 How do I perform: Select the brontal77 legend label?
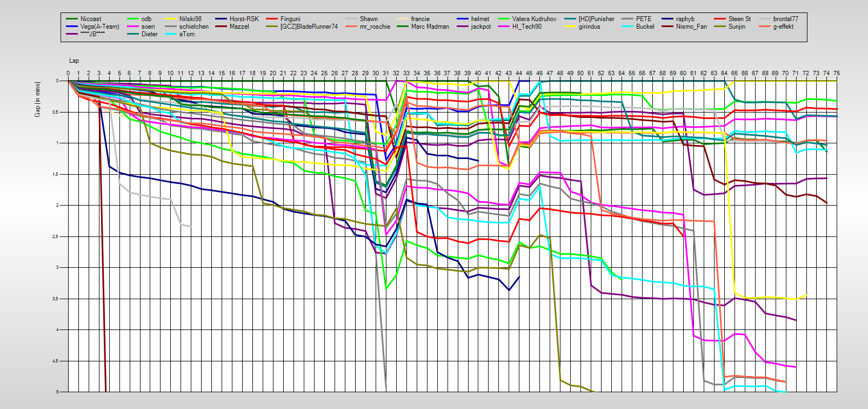coord(785,19)
